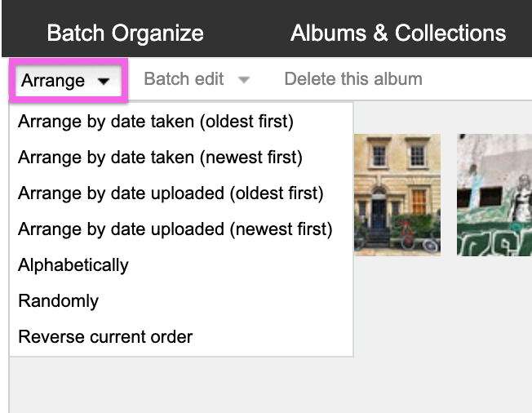Open the Albums & Collections tab

[398, 33]
